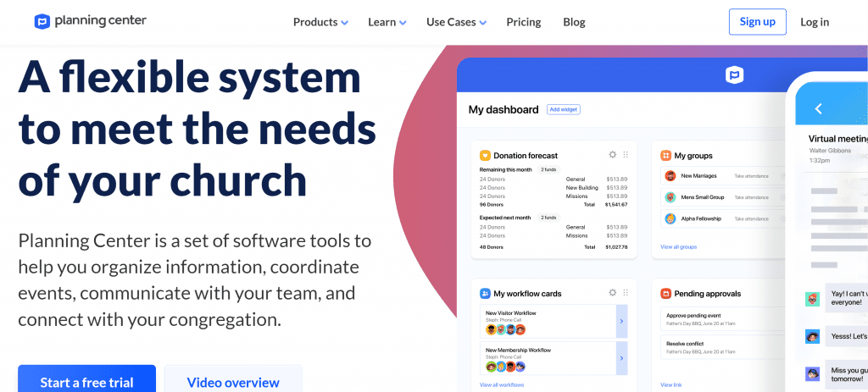This screenshot has width=868, height=392.
Task: Click the Mens Small Group avatar
Action: (670, 196)
